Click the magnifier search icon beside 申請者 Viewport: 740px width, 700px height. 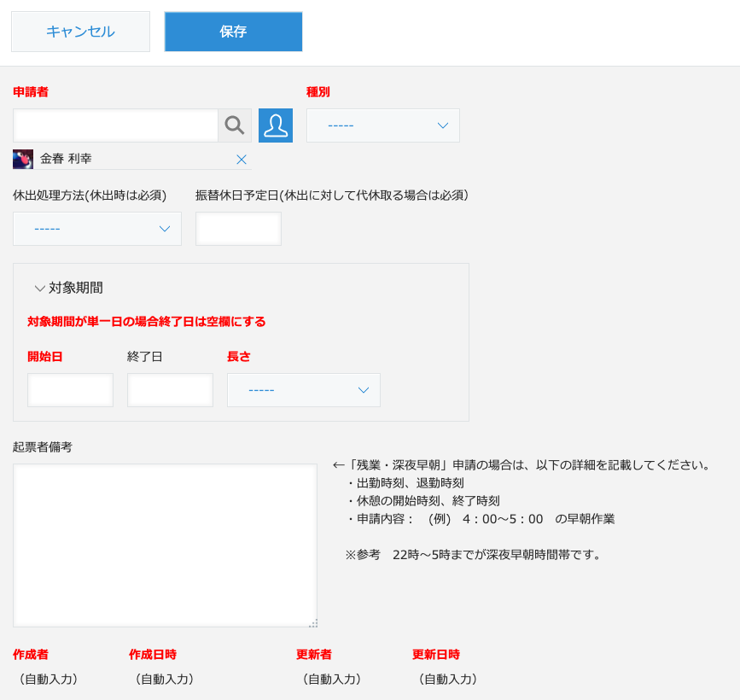pos(235,125)
